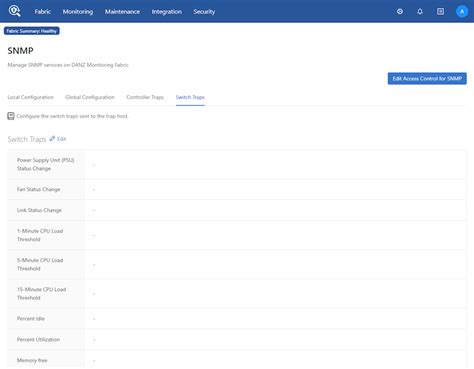Viewport: 474px width, 369px height.
Task: Open the settings gear icon in header
Action: (400, 12)
